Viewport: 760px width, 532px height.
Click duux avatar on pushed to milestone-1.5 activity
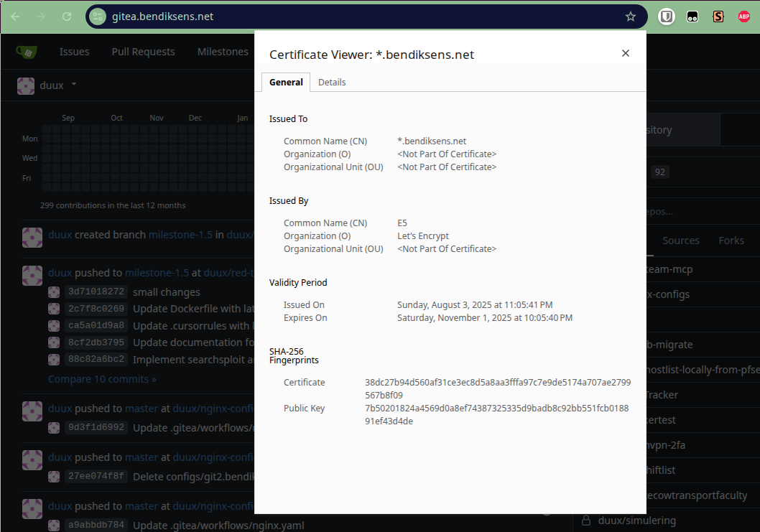(x=32, y=276)
